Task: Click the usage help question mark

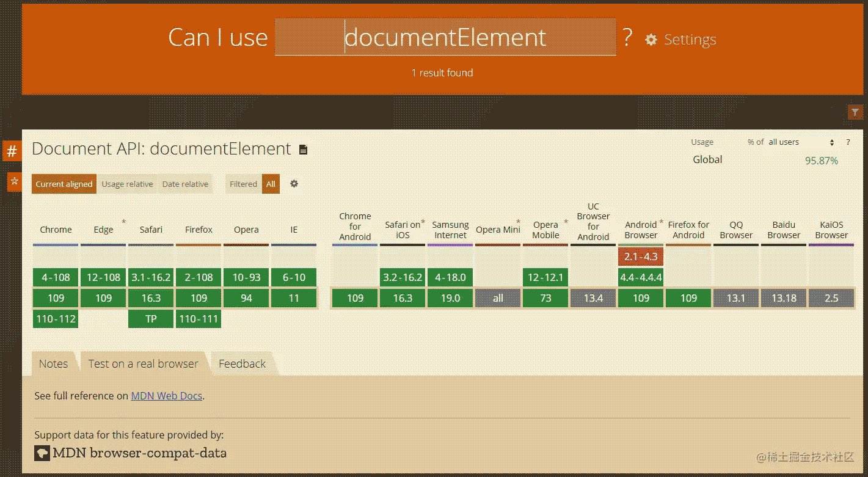Action: click(848, 142)
